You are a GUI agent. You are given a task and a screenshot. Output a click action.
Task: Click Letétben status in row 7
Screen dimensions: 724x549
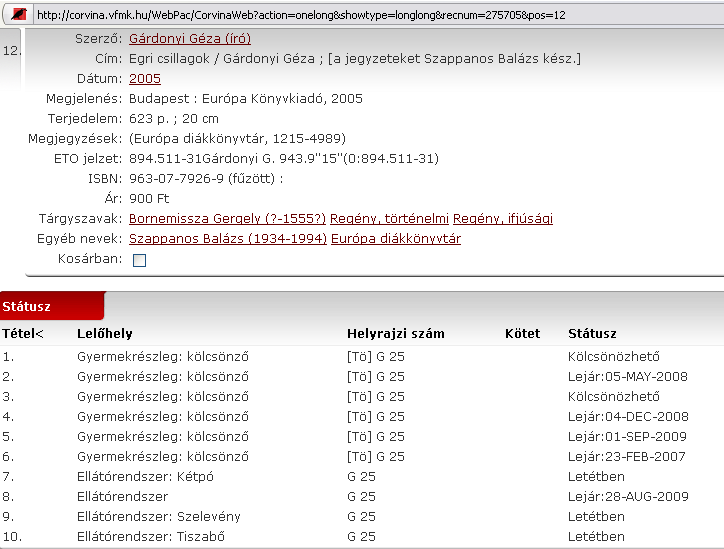click(596, 477)
